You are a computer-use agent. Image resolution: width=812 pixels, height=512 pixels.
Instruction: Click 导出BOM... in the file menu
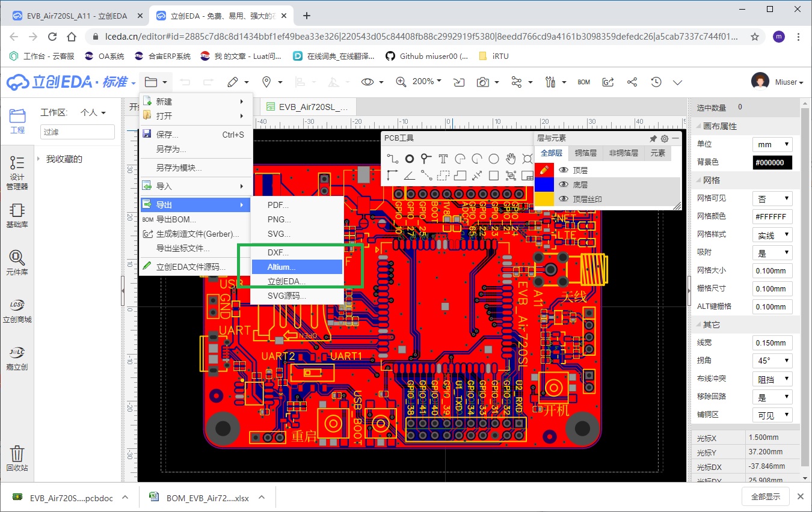pyautogui.click(x=195, y=219)
